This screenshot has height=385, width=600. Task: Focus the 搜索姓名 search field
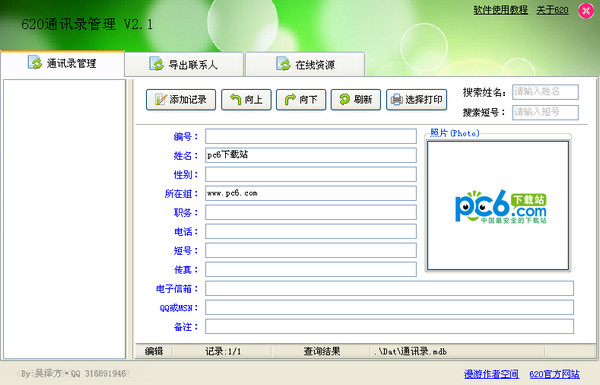545,92
